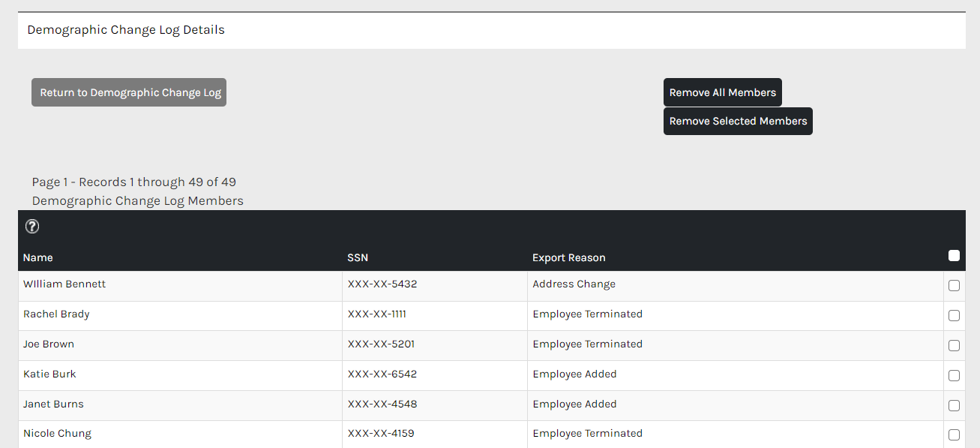
Task: Check the box for William Bennett
Action: click(x=954, y=285)
